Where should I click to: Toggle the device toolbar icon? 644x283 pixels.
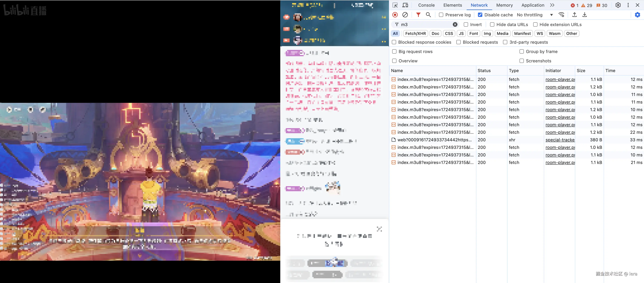pyautogui.click(x=405, y=5)
